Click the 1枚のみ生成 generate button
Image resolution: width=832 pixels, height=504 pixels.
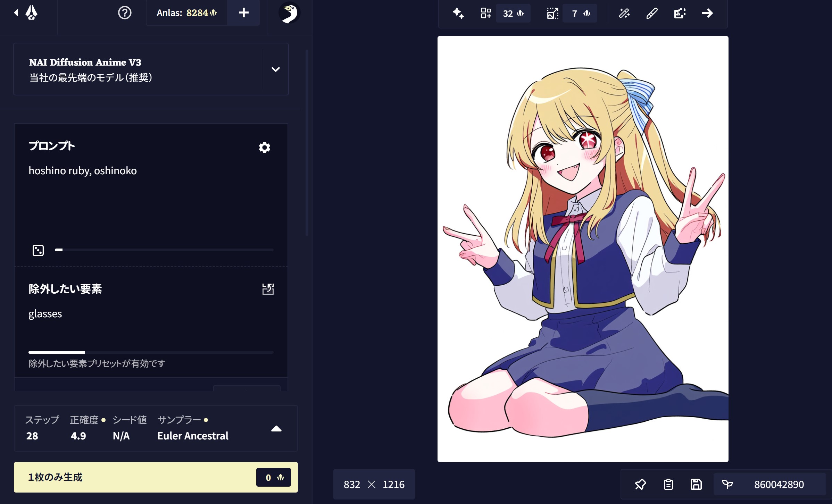click(156, 477)
